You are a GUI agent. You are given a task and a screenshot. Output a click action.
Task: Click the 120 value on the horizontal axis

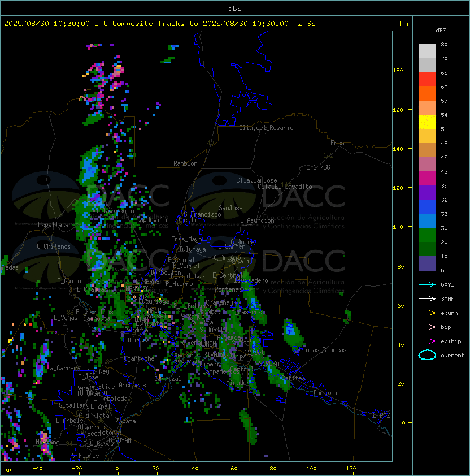(x=350, y=469)
